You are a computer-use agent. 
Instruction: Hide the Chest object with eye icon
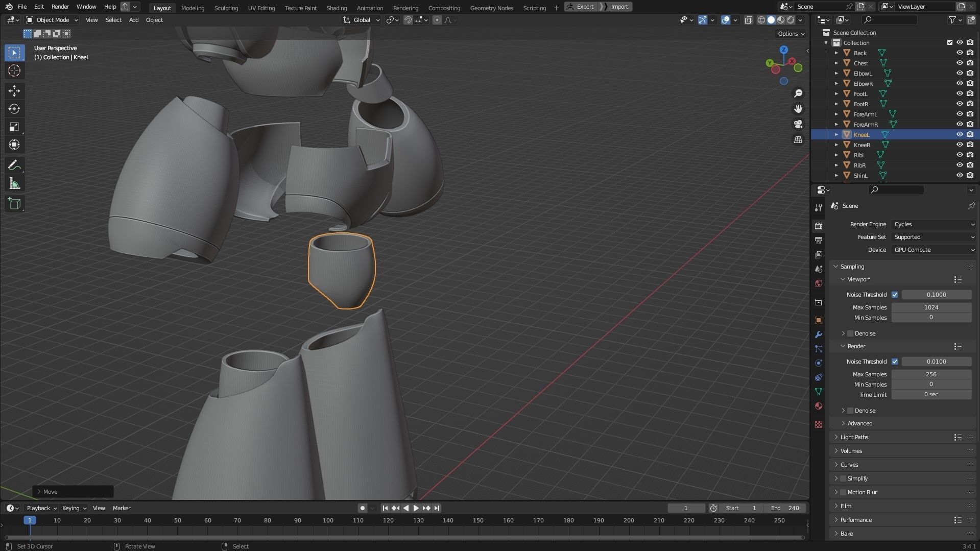[960, 63]
